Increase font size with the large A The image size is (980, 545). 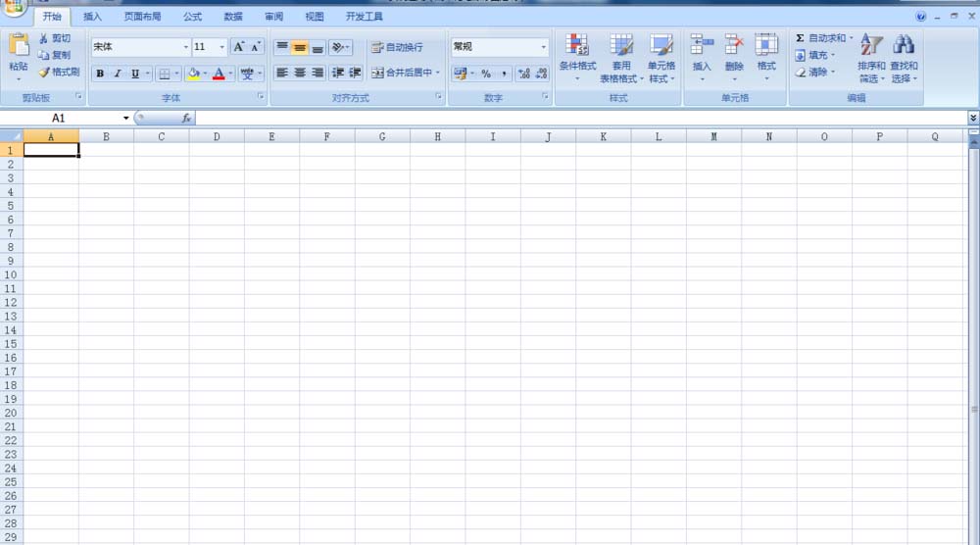[x=239, y=47]
